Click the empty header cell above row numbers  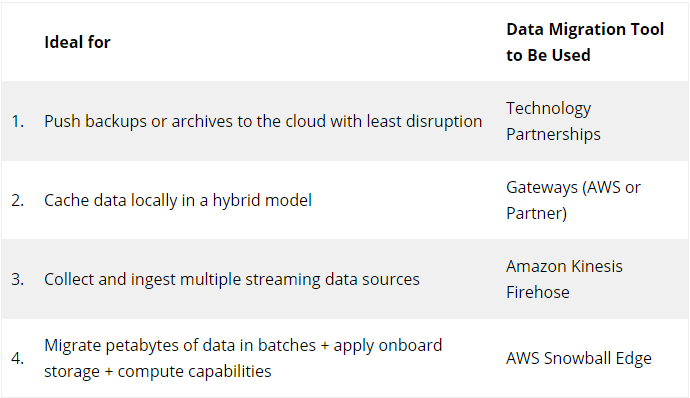[18, 42]
